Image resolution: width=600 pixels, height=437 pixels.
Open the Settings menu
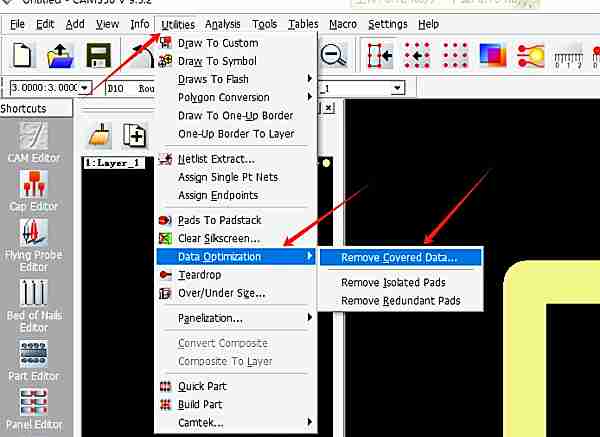point(388,24)
